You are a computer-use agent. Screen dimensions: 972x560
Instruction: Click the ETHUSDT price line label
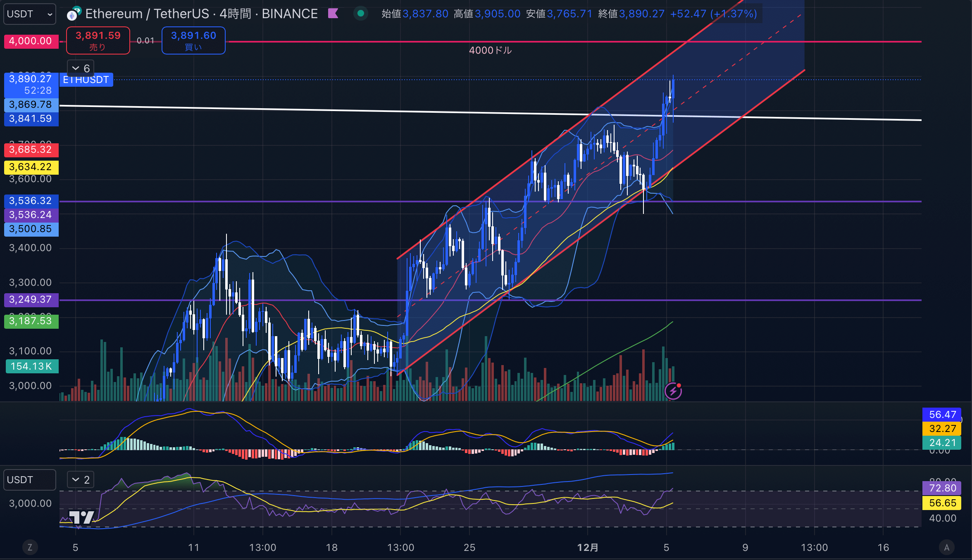tap(86, 80)
